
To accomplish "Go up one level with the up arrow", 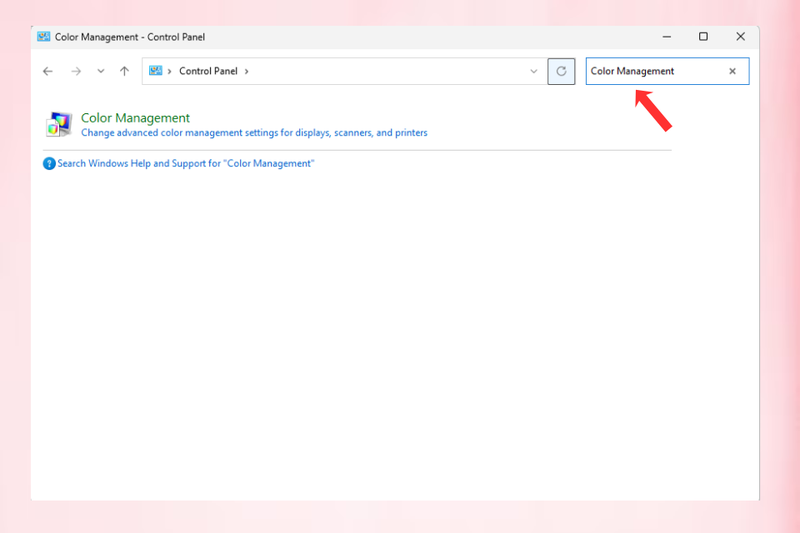I will (124, 71).
